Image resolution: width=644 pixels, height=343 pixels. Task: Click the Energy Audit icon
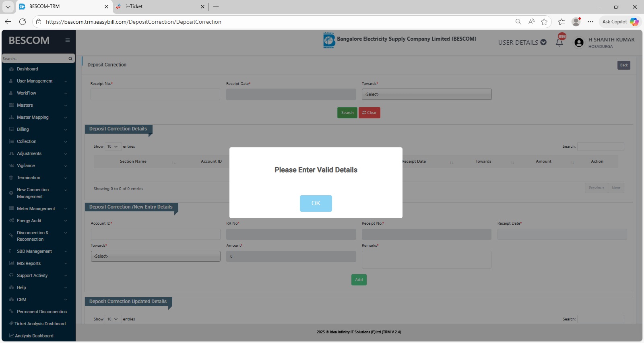pyautogui.click(x=11, y=221)
